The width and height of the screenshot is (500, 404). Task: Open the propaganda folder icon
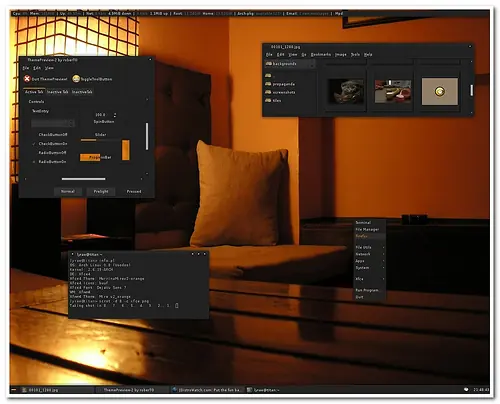(x=268, y=84)
